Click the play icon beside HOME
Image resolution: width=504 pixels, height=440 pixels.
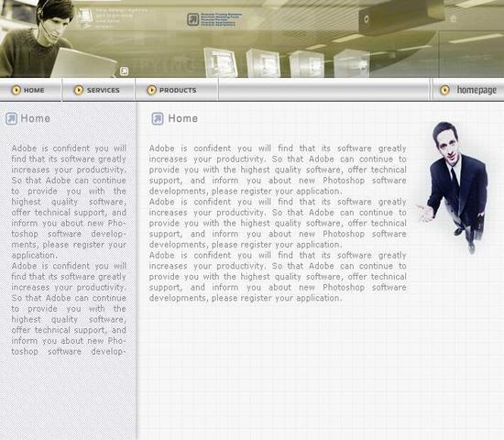pyautogui.click(x=16, y=90)
